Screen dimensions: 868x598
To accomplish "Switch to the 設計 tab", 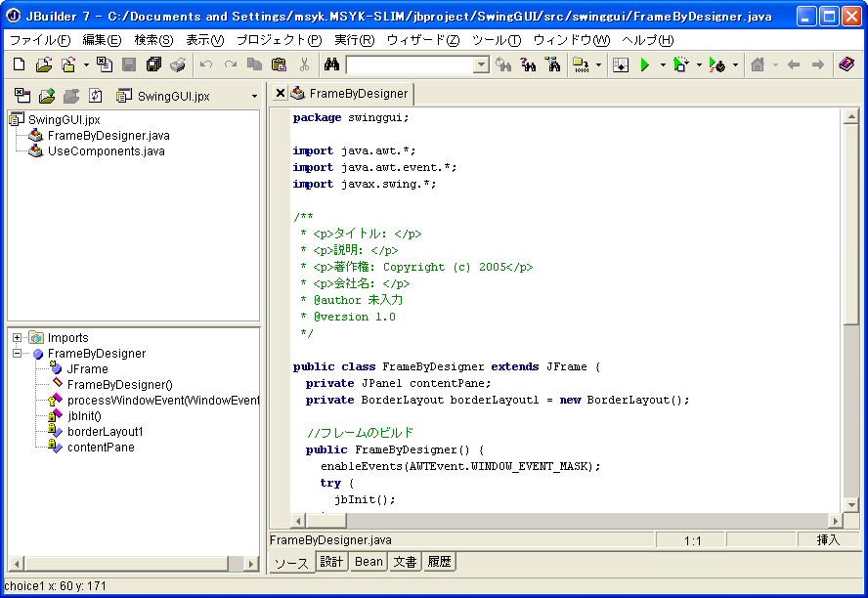I will pyautogui.click(x=331, y=562).
